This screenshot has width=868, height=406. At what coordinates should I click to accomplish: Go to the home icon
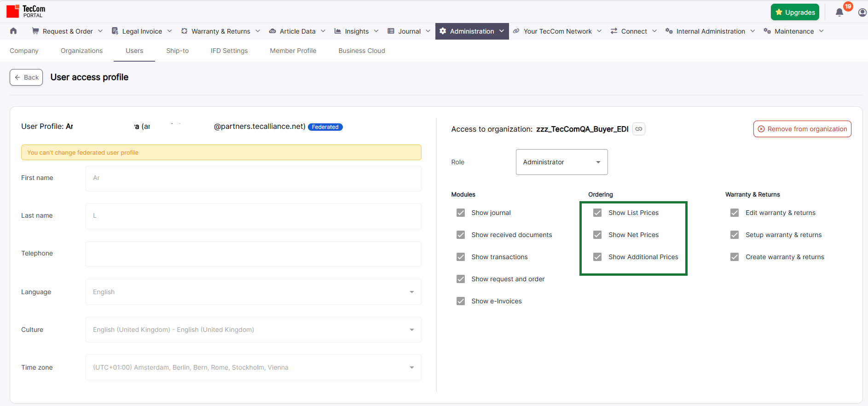point(13,31)
